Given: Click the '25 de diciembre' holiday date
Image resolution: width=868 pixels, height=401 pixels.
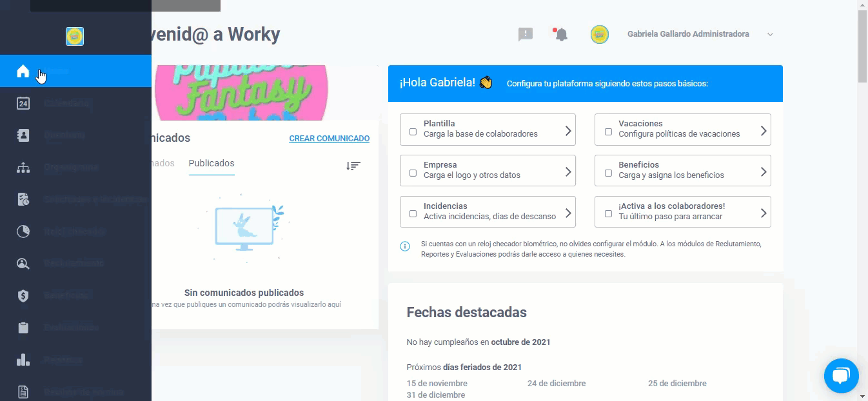Looking at the screenshot, I should (x=677, y=384).
